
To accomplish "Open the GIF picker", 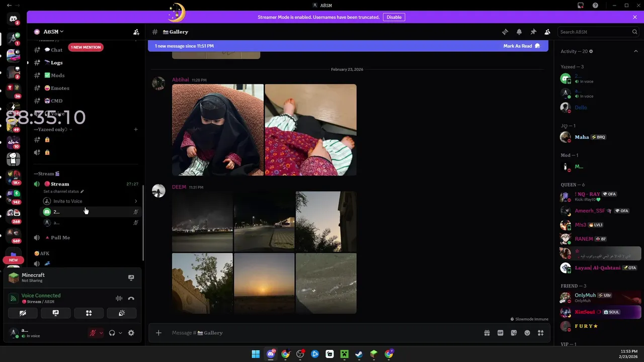I will pyautogui.click(x=501, y=333).
